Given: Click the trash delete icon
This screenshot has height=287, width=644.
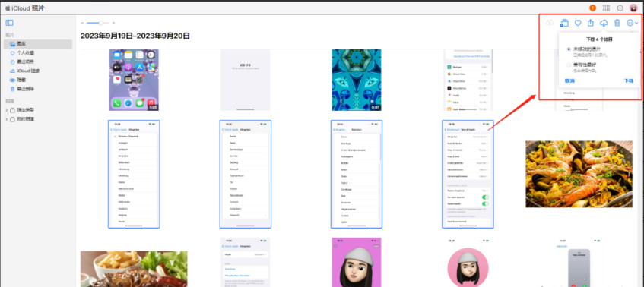Looking at the screenshot, I should coord(617,23).
